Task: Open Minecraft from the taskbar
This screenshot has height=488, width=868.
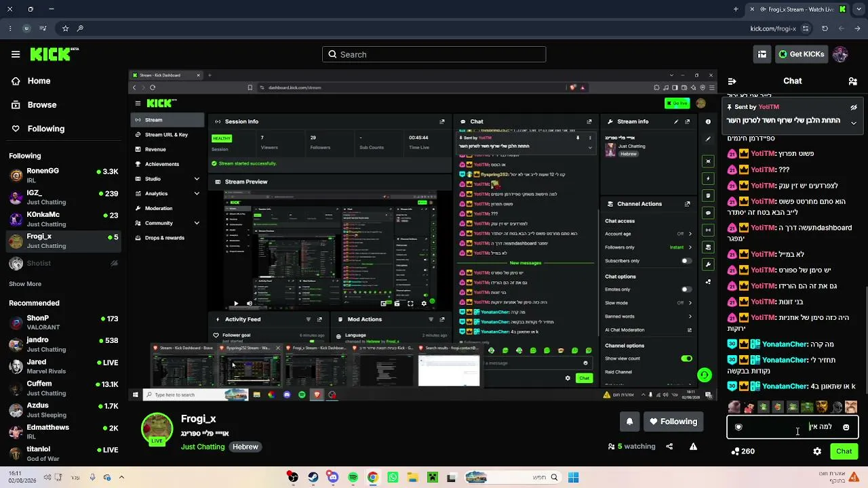Action: point(432,478)
